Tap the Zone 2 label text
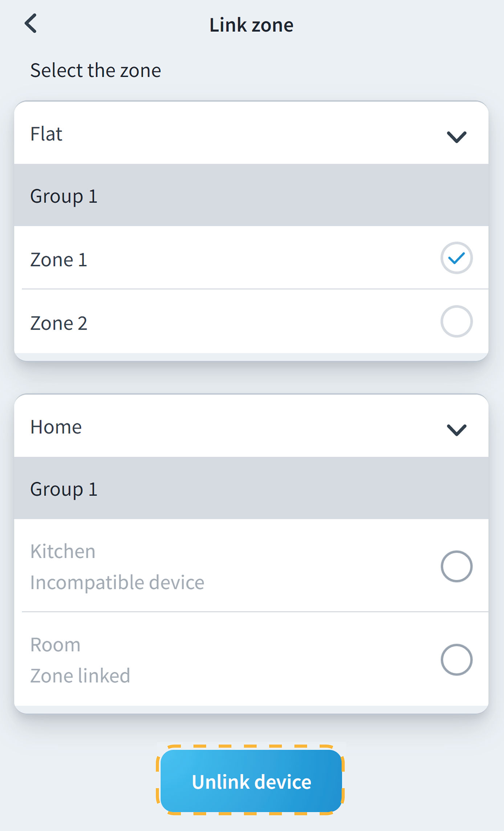 (x=59, y=323)
